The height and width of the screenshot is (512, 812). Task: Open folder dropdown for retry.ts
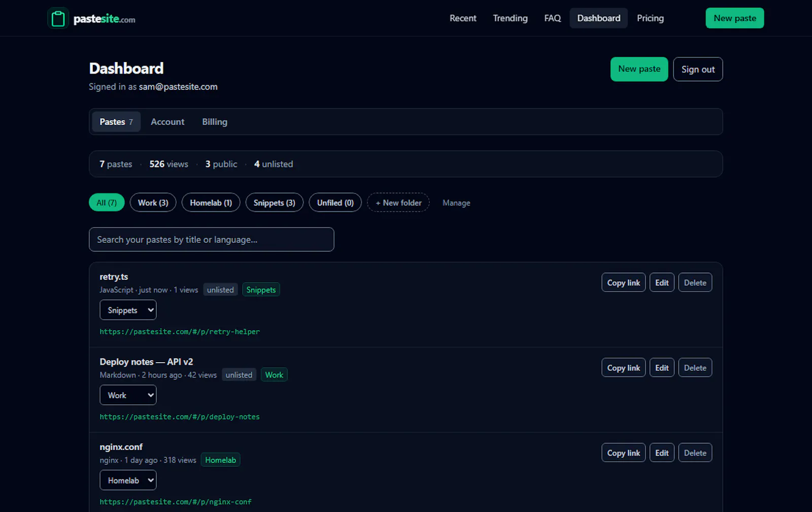click(128, 310)
